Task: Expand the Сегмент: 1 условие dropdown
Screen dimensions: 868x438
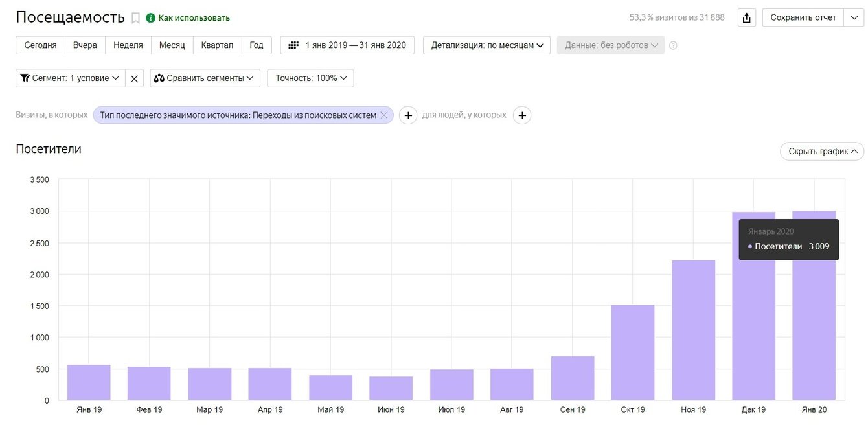Action: click(70, 78)
